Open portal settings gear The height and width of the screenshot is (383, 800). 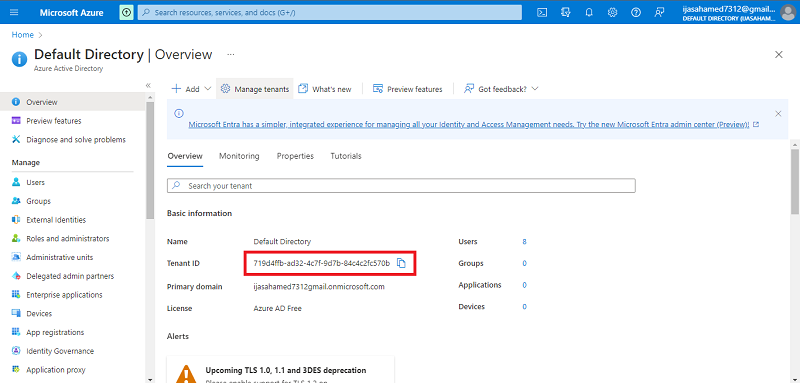[x=612, y=12]
